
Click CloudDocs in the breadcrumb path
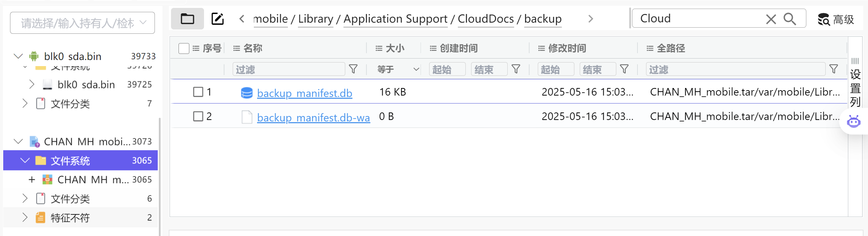pyautogui.click(x=486, y=19)
